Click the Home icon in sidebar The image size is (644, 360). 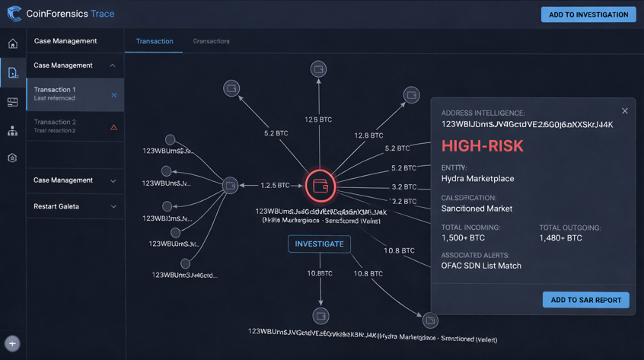[13, 43]
